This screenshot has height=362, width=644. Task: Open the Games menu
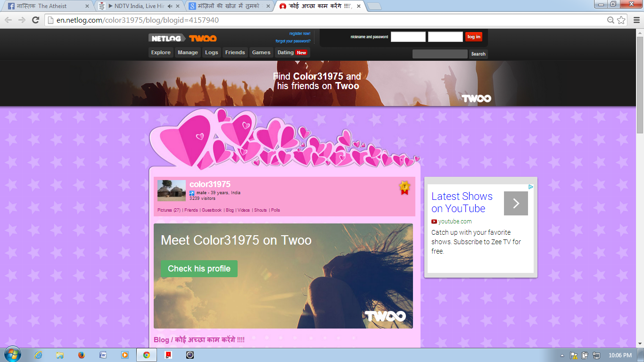point(261,52)
